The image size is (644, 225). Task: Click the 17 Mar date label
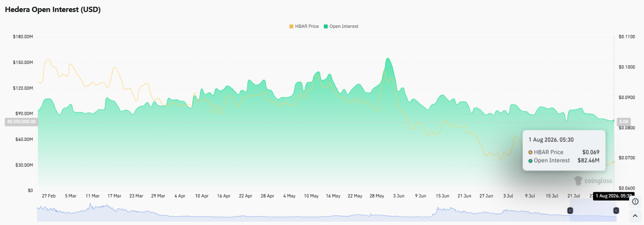(114, 196)
